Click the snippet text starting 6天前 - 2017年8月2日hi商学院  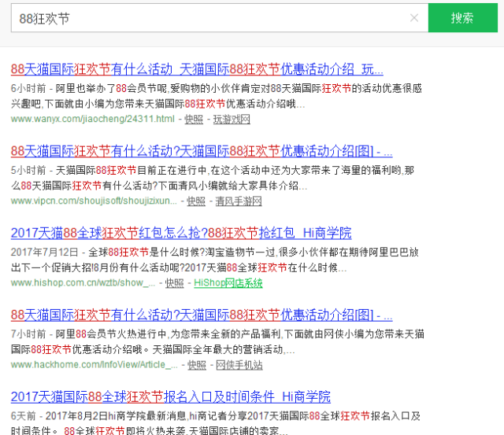click(216, 422)
